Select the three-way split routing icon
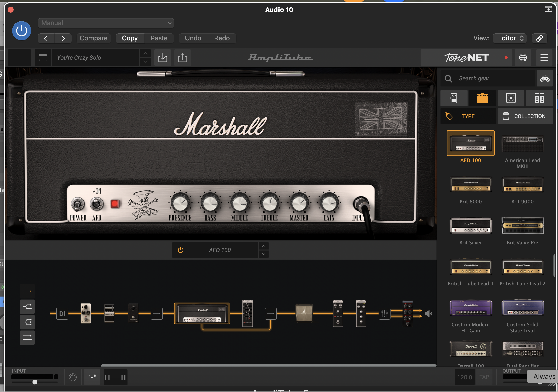Viewport: 558px width, 392px height. pos(27,322)
